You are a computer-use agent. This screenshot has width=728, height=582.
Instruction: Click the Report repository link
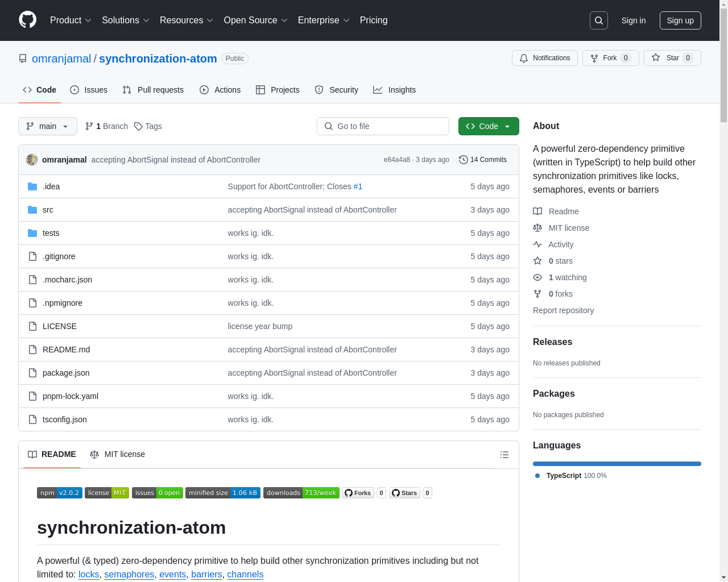pyautogui.click(x=563, y=310)
